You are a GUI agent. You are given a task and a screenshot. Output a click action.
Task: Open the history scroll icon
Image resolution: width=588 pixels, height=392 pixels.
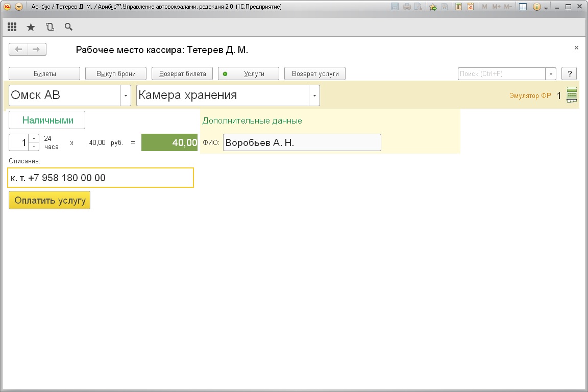coord(50,27)
